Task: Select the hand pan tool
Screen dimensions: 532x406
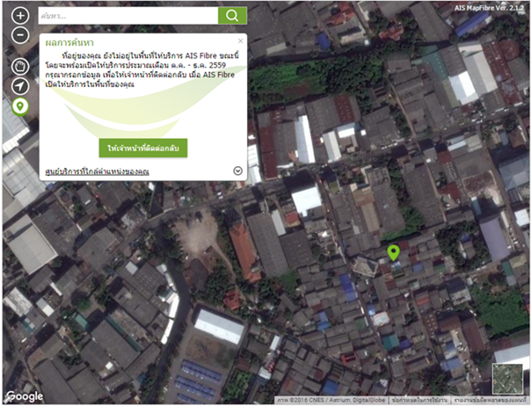Action: 20,67
